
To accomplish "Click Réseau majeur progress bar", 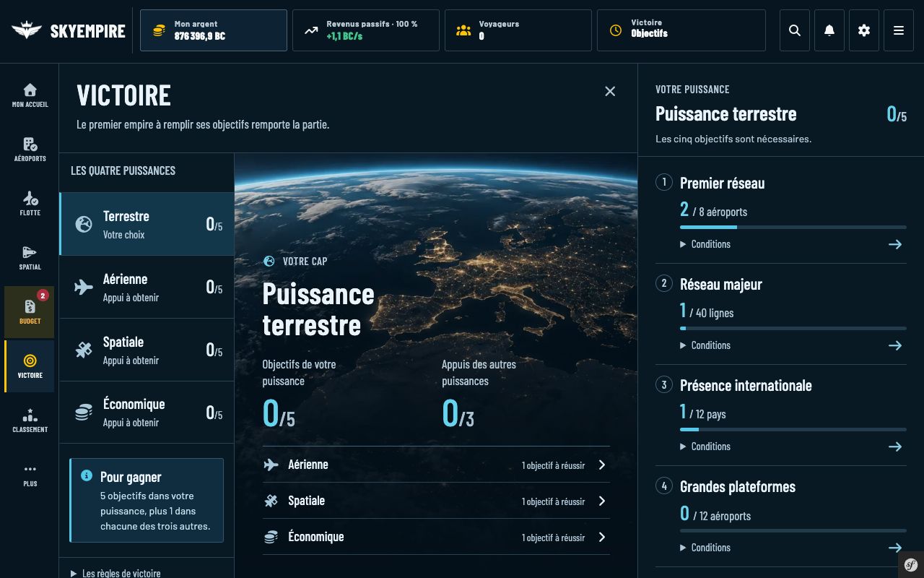I will click(793, 328).
